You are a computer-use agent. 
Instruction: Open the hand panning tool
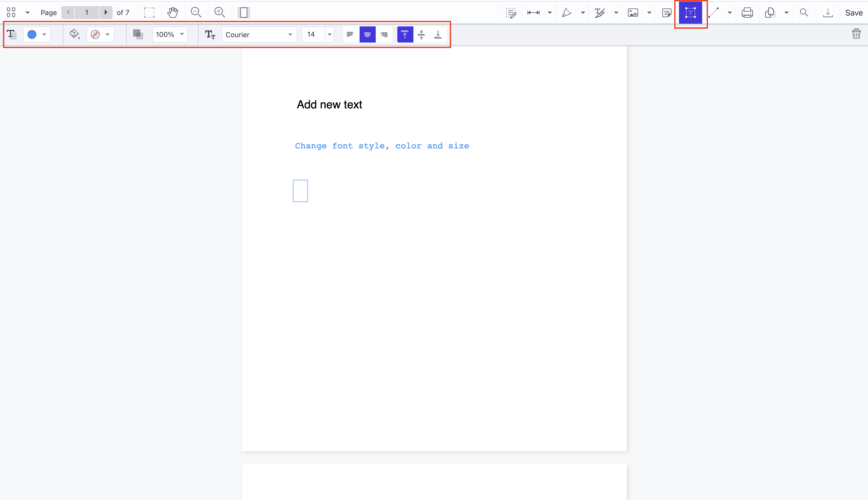tap(173, 12)
